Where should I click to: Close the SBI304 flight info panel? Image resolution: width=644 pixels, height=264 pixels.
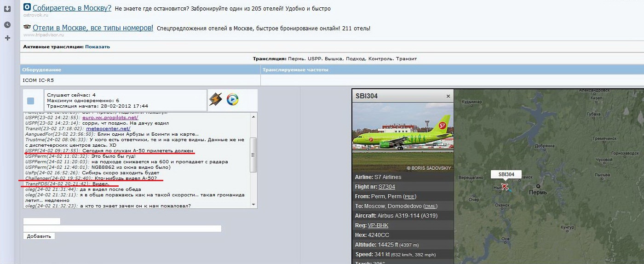[x=448, y=97]
